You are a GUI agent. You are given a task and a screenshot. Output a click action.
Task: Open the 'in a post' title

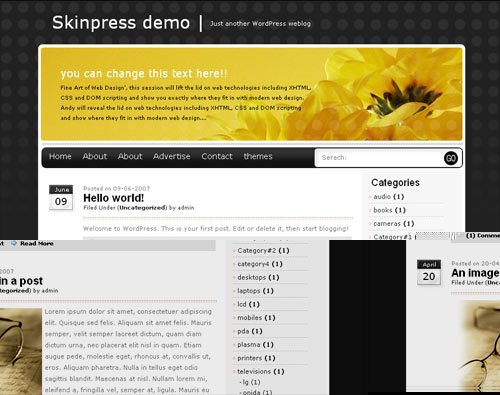(21, 281)
